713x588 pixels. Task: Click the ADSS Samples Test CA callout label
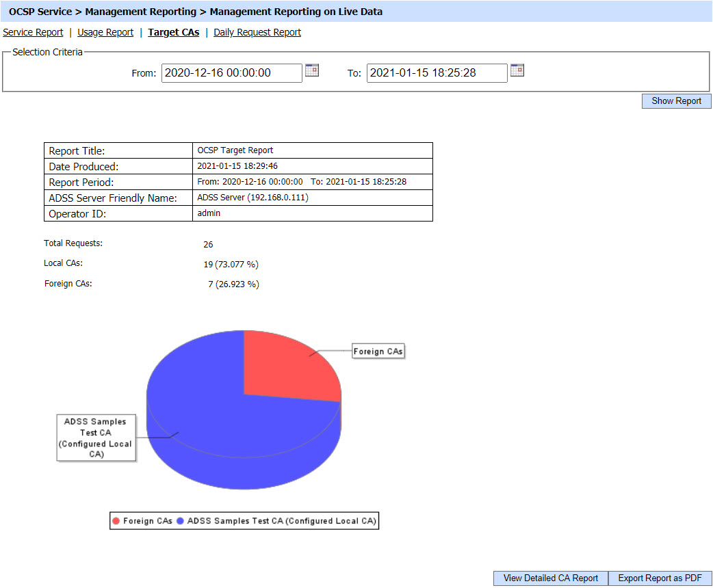coord(95,438)
